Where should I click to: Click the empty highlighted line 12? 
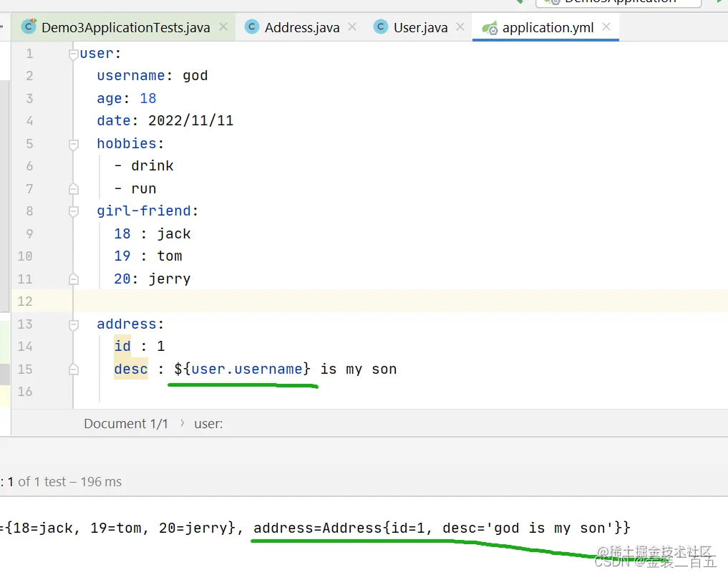click(399, 301)
